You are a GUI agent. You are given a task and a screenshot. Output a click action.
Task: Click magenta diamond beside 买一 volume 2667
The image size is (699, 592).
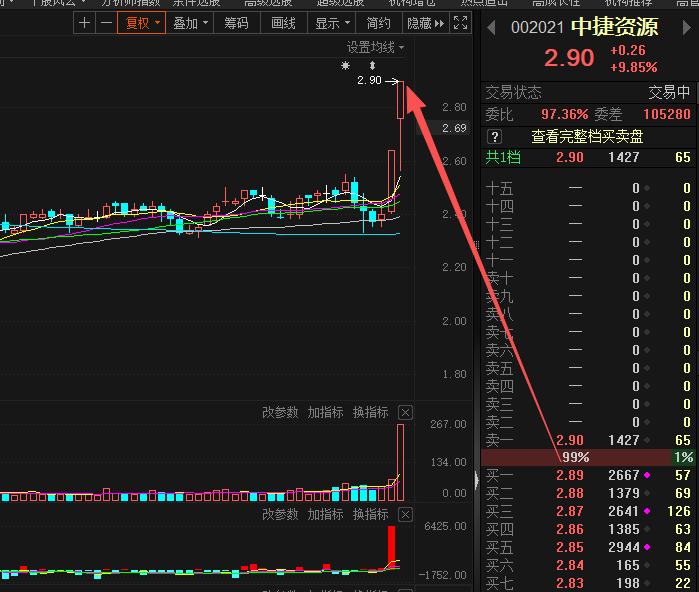tap(647, 476)
